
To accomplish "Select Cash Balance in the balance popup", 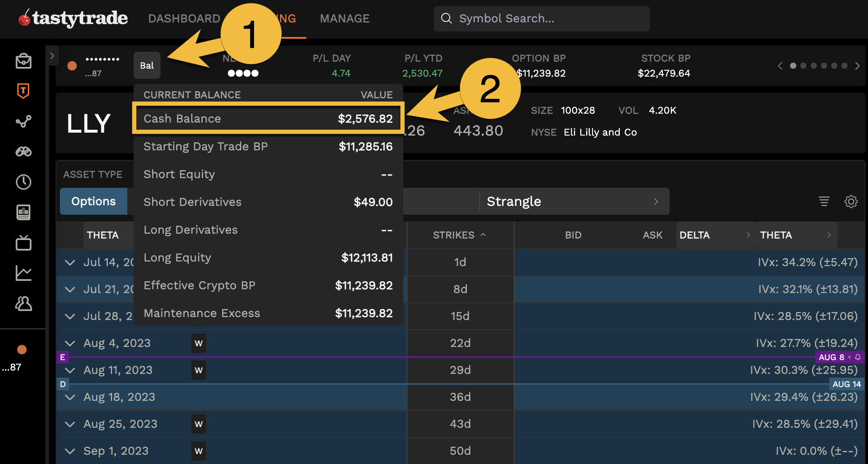I will click(268, 118).
